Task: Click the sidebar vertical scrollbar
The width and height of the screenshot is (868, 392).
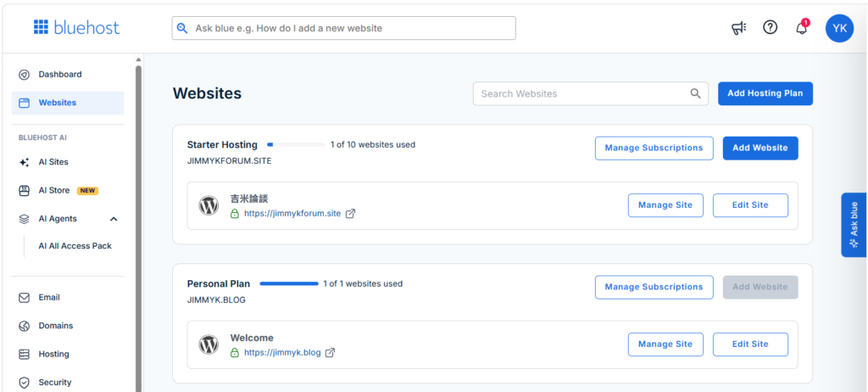Action: (x=138, y=227)
